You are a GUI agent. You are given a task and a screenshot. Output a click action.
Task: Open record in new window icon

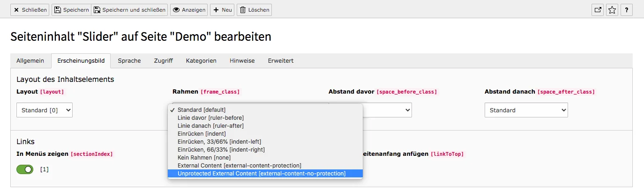pos(598,10)
